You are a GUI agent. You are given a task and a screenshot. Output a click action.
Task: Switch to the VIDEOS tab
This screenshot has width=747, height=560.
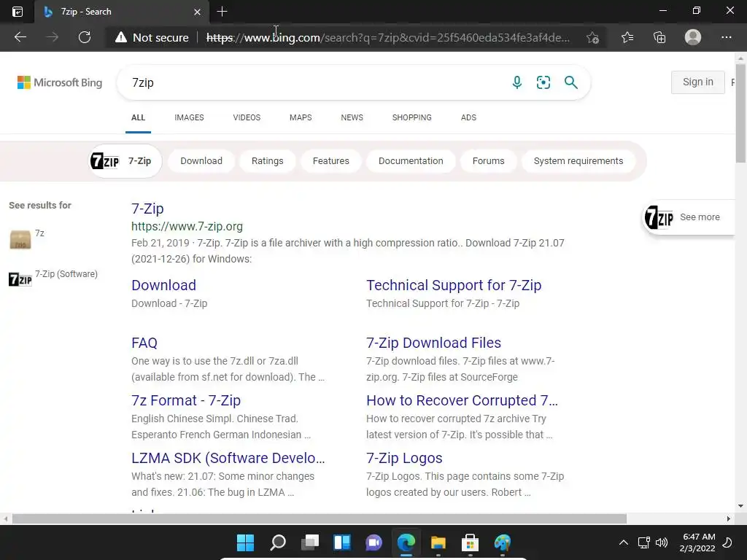[247, 117]
